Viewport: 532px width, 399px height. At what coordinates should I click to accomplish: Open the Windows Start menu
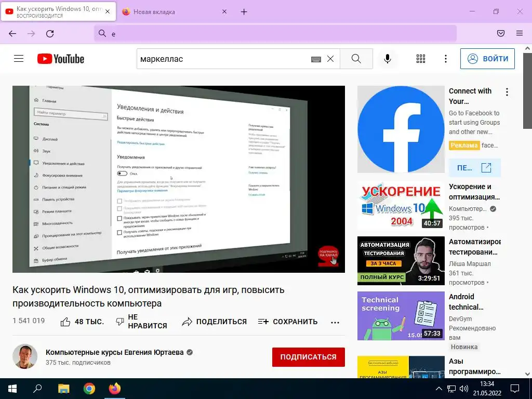12,389
